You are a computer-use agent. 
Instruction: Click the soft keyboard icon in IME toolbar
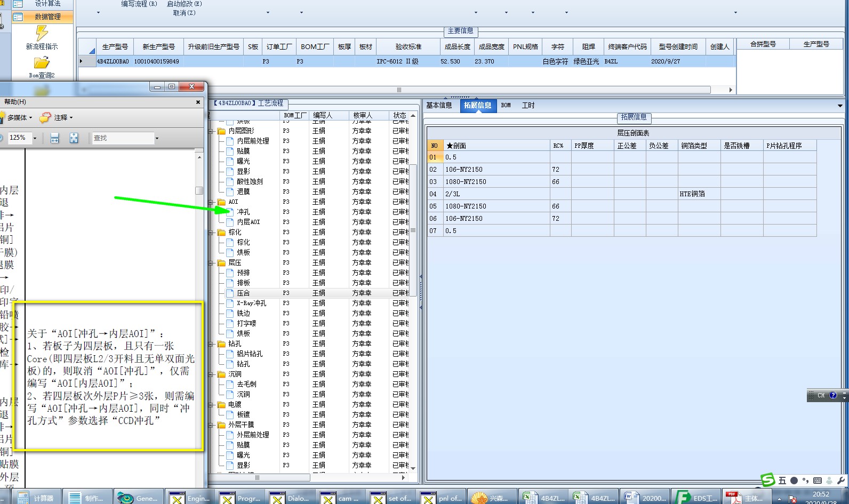[817, 481]
